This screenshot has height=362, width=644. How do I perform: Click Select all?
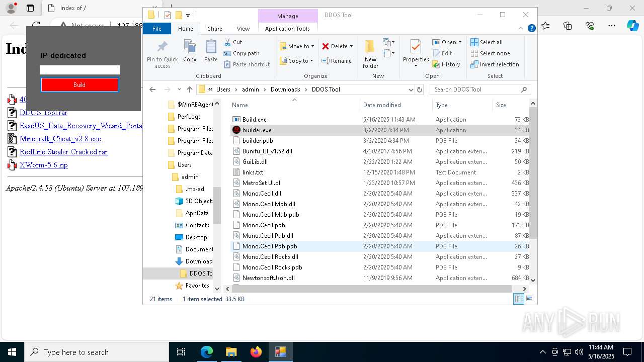[x=487, y=42]
